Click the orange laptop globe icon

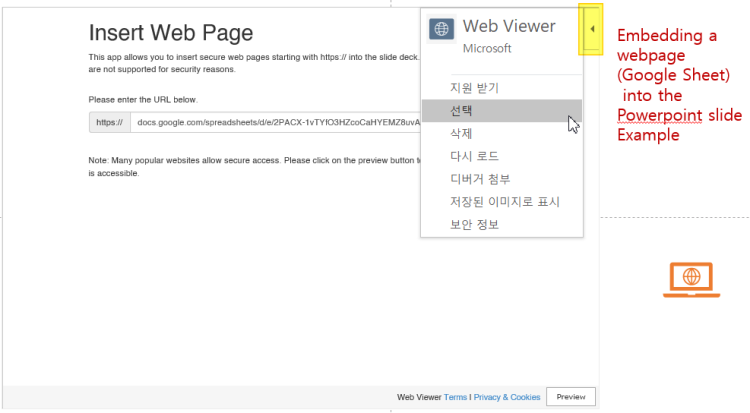(691, 279)
